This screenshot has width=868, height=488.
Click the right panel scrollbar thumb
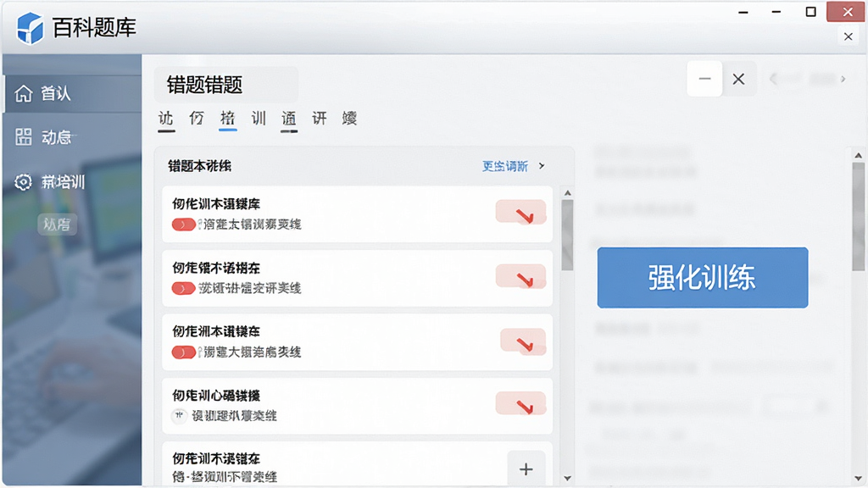click(858, 217)
